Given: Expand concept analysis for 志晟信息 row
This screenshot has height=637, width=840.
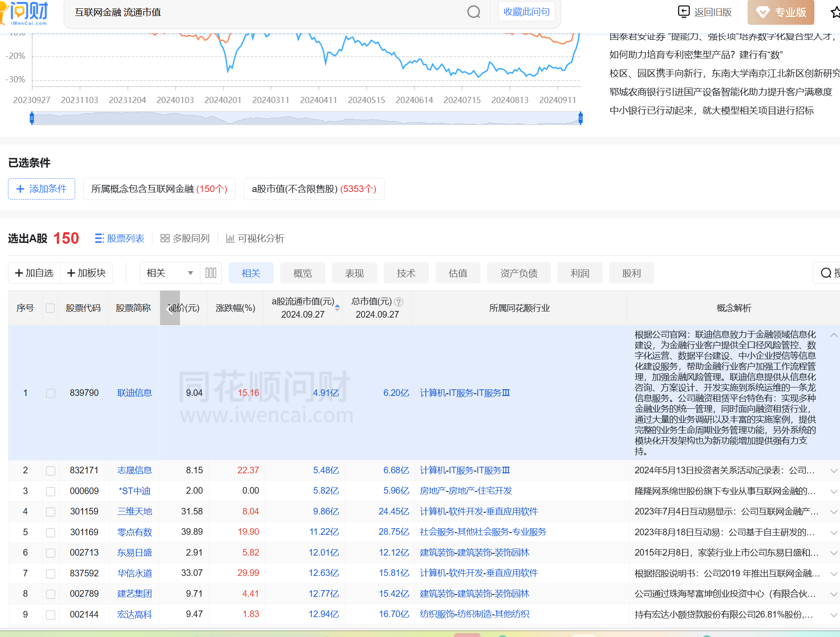Looking at the screenshot, I should click(834, 471).
